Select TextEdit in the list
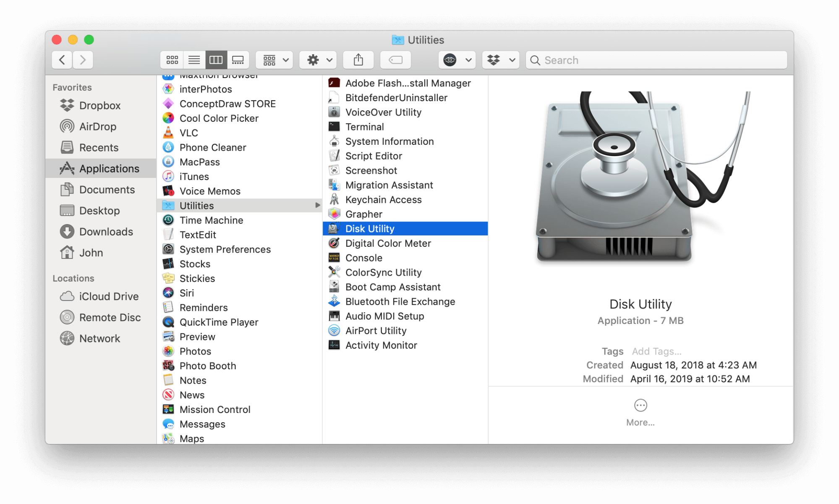 coord(239,235)
